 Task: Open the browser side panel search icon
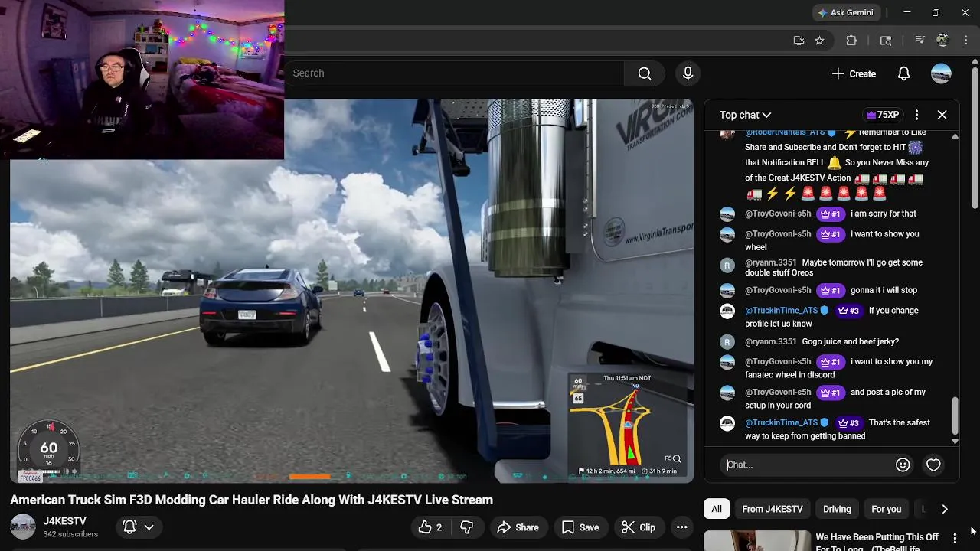[x=886, y=41]
